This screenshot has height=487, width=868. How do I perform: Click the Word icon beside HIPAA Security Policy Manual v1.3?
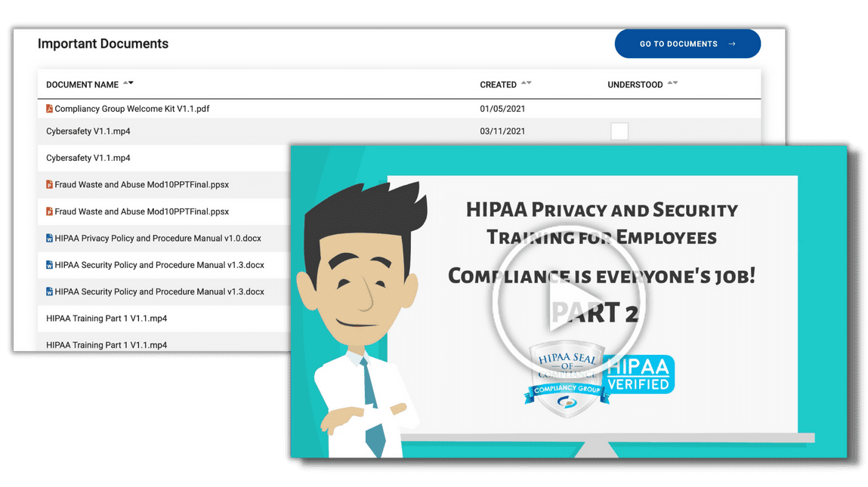click(48, 265)
